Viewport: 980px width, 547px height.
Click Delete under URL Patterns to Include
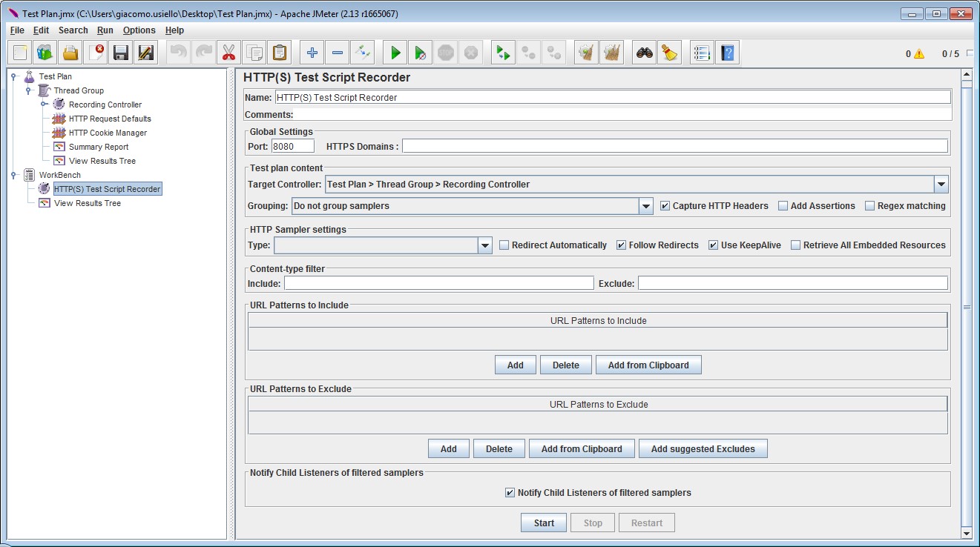click(x=566, y=365)
